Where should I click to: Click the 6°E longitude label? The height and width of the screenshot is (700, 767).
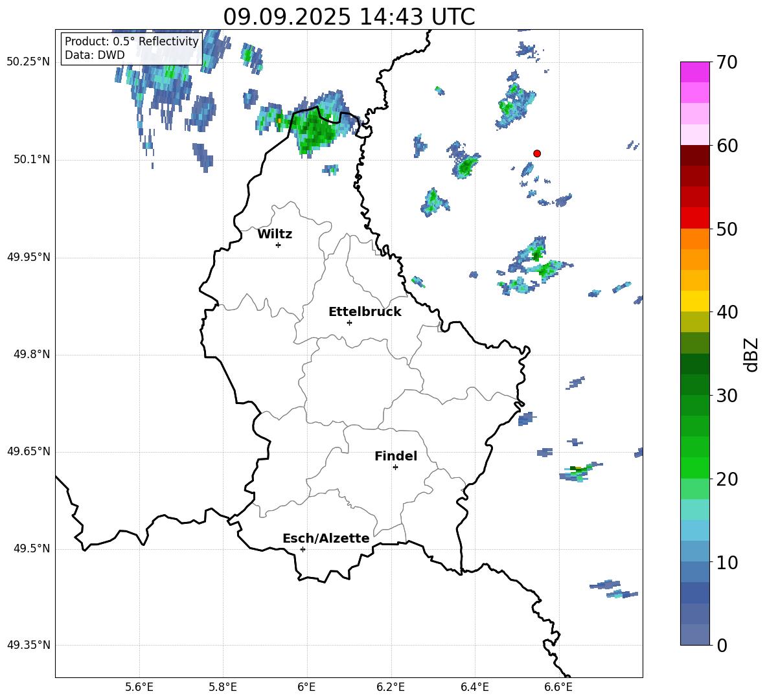point(306,687)
